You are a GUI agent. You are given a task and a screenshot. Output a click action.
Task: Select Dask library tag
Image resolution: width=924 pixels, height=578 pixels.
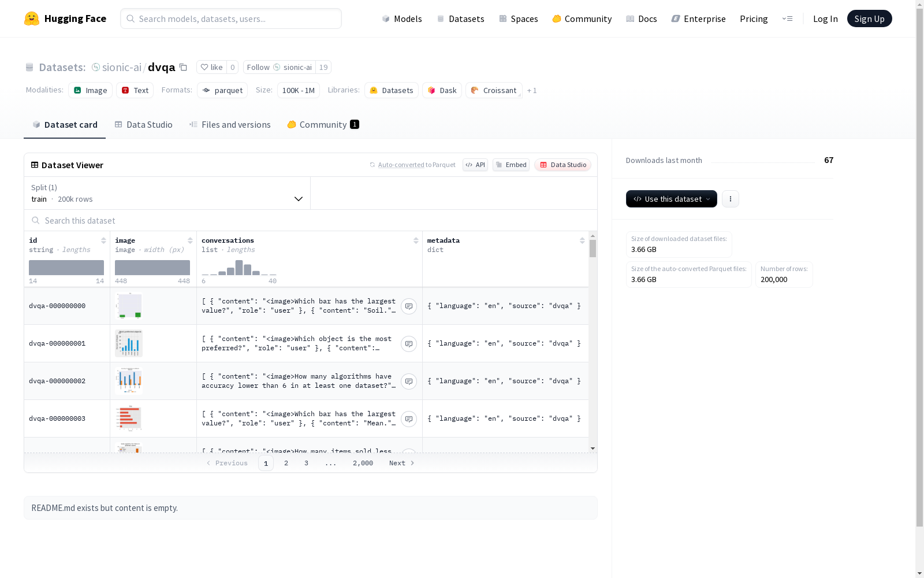click(442, 90)
